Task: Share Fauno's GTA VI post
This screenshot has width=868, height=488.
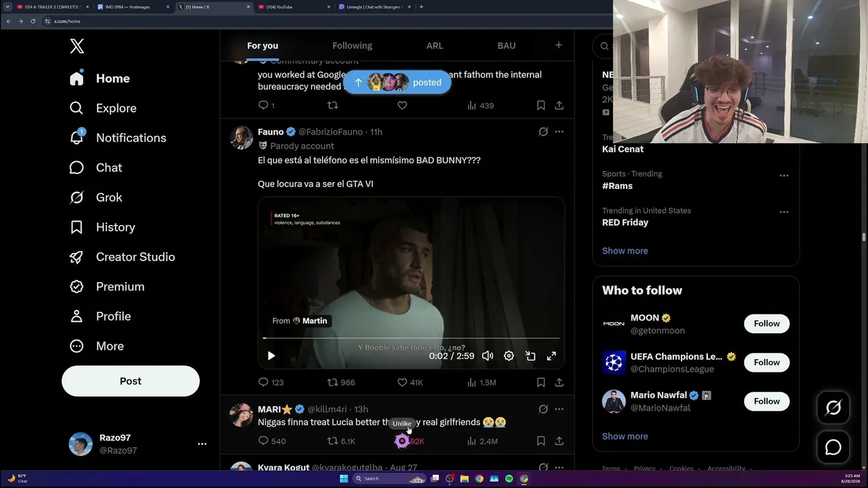Action: (559, 382)
